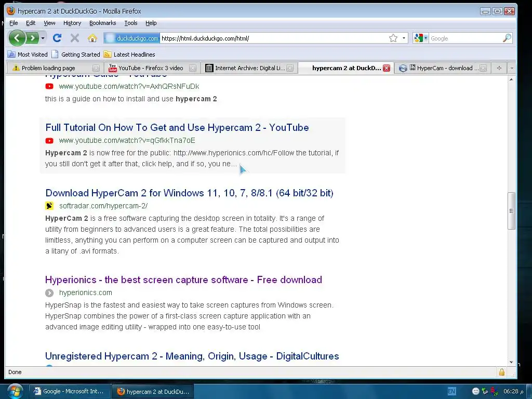Open a new tab with the plus button
Viewport: 532px width, 399px height.
[x=499, y=68]
